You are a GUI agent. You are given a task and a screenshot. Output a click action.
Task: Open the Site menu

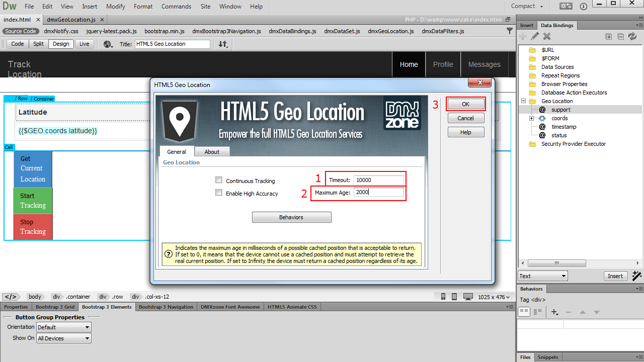205,7
